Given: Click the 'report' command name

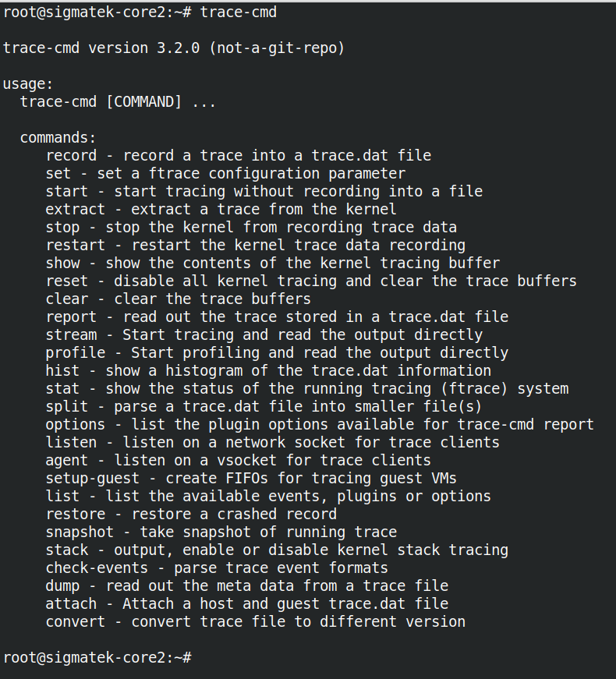Looking at the screenshot, I should point(71,317).
